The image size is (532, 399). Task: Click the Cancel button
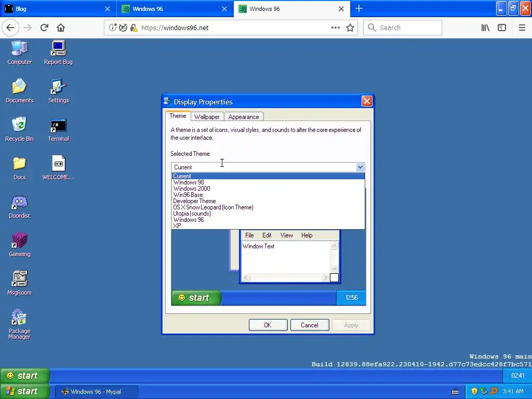[x=310, y=325]
